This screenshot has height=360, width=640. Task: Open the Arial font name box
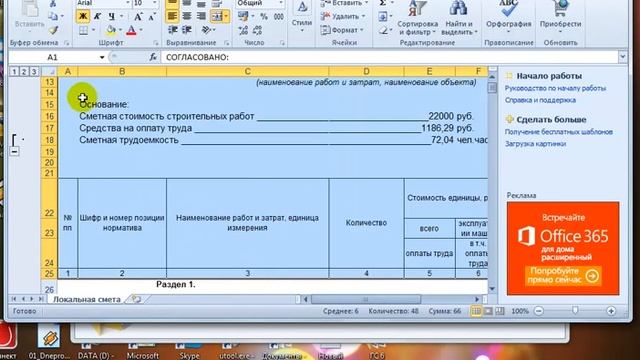(103, 3)
